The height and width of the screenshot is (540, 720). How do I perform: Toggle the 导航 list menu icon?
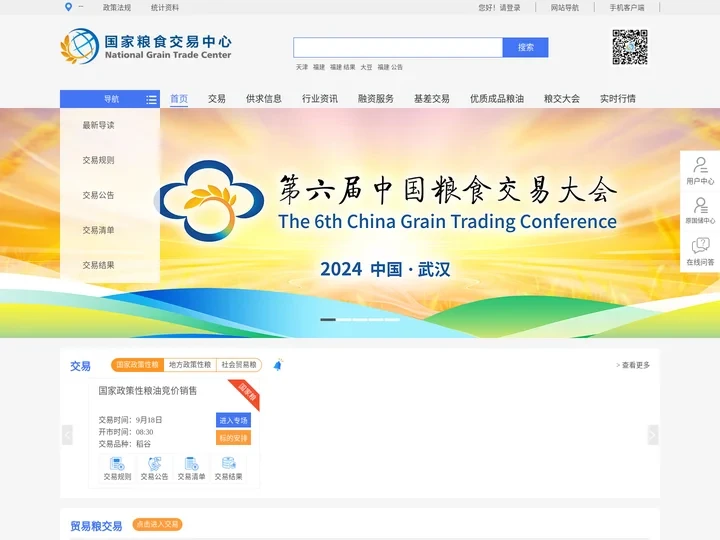[x=151, y=100]
